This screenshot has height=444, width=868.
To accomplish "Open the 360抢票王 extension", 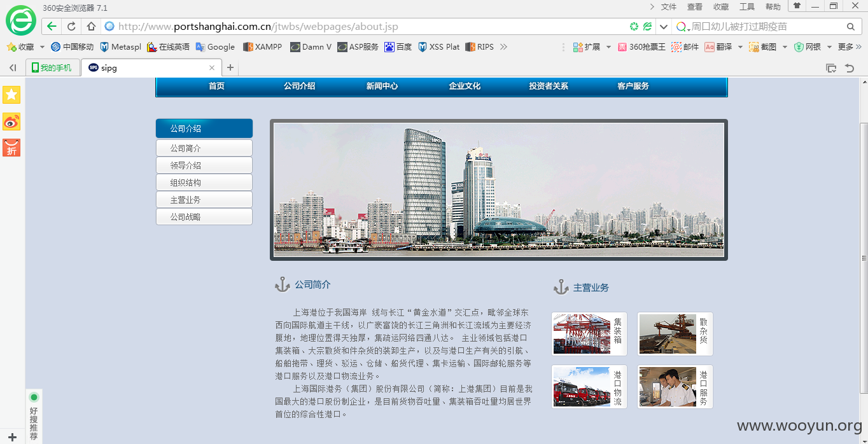I will click(641, 46).
